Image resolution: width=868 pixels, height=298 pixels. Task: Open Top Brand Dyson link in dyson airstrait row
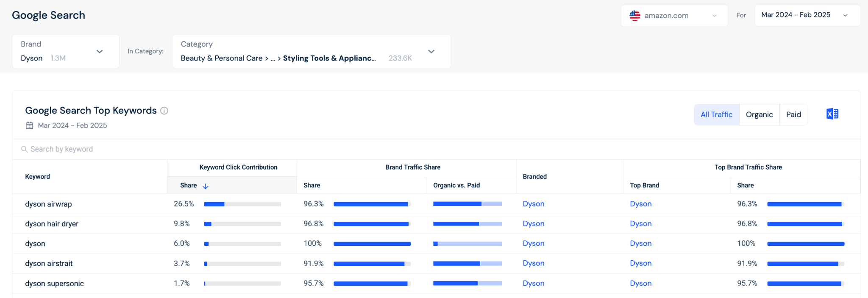click(x=641, y=263)
